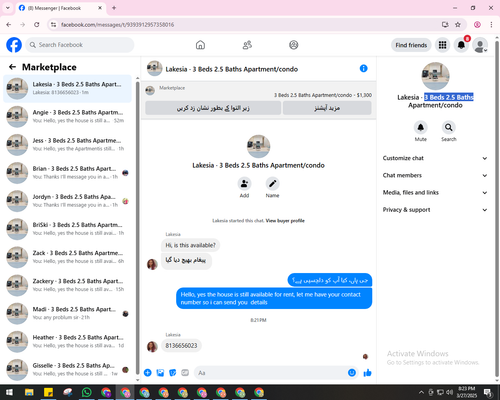Click the Marketplace listing thumbnail in banner
The height and width of the screenshot is (400, 500).
tap(150, 90)
